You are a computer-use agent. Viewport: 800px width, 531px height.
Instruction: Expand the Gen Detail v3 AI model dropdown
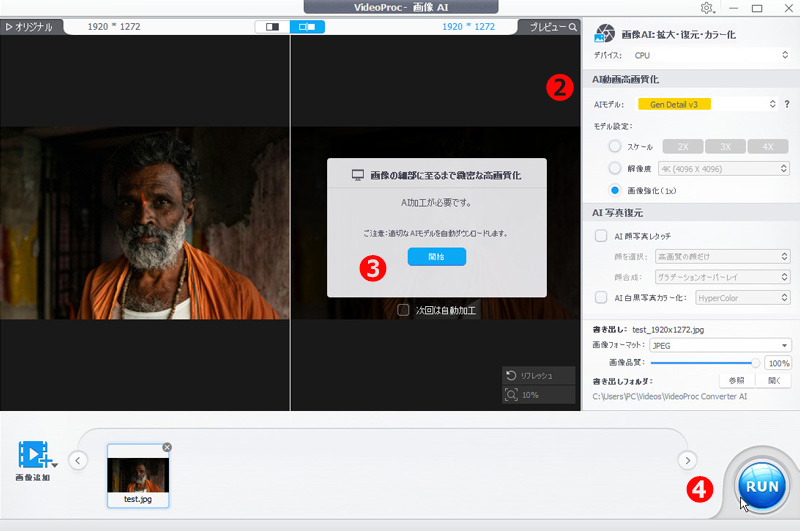tap(710, 104)
